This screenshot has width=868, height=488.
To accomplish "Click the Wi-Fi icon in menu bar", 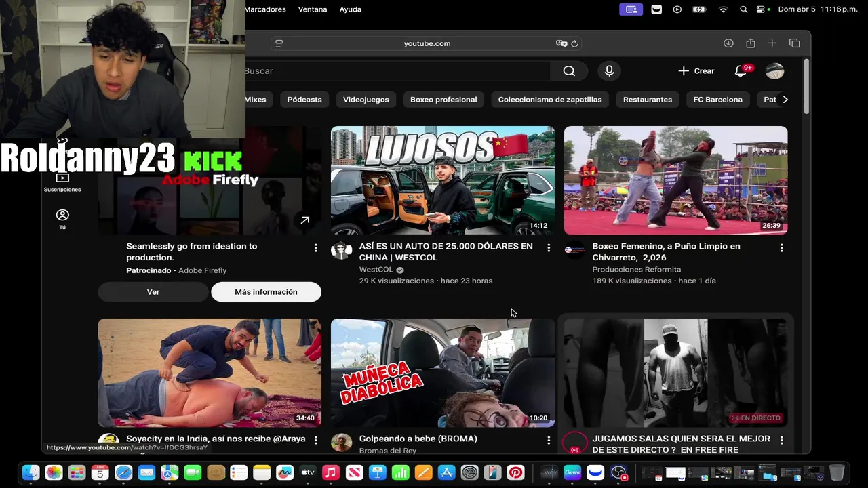I will point(723,9).
